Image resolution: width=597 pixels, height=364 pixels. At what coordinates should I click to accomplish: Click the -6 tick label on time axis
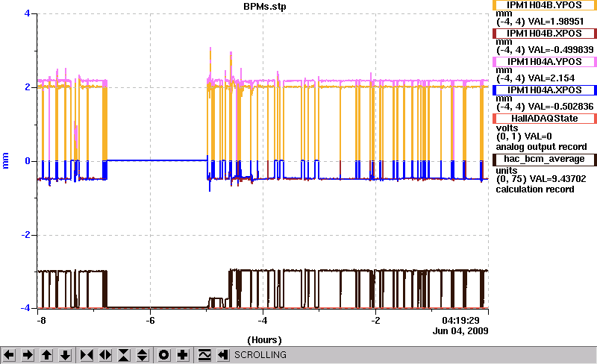coord(150,321)
